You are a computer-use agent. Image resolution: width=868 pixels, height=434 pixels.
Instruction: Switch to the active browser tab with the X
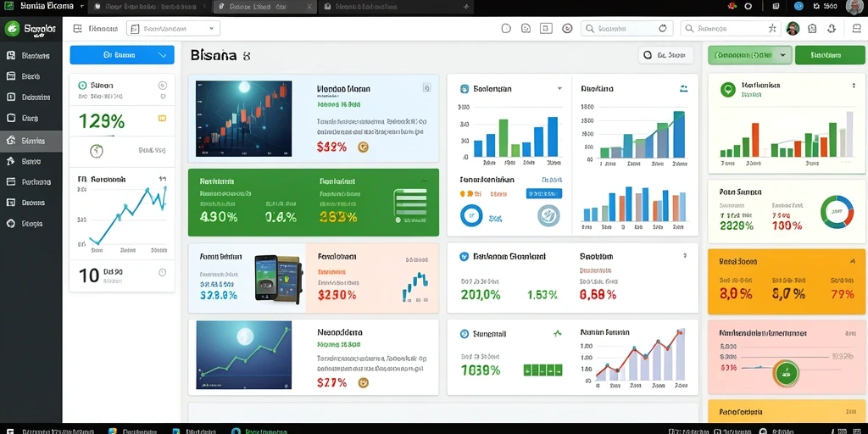(x=264, y=7)
